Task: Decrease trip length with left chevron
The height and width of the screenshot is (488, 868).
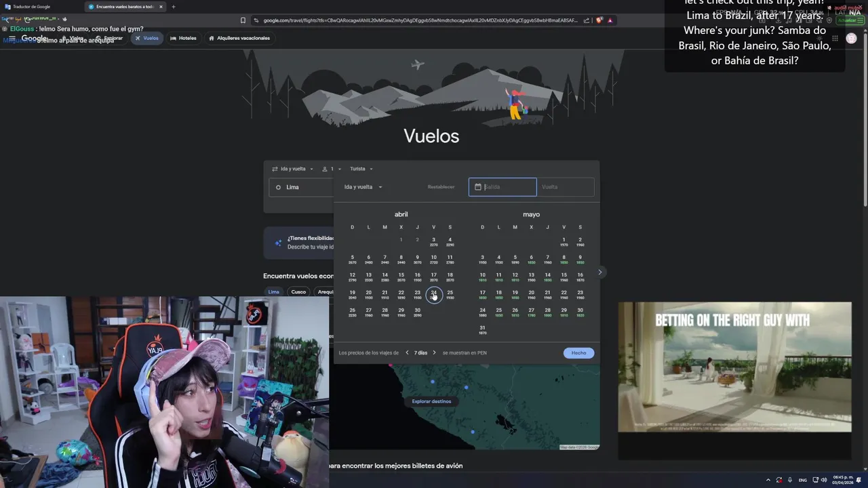Action: click(408, 352)
